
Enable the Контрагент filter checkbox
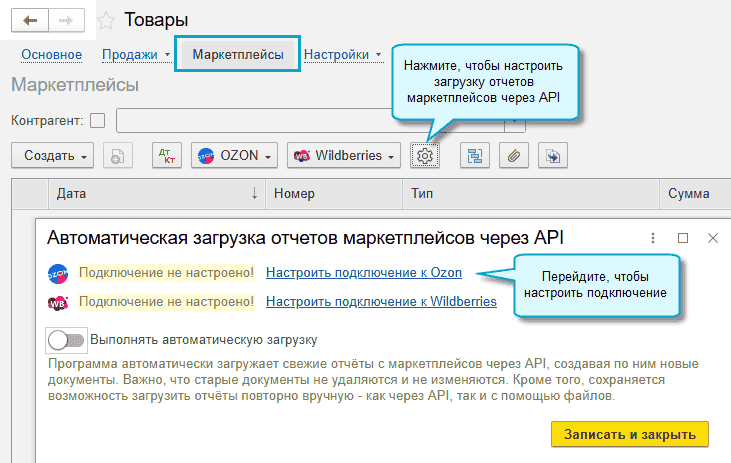coord(97,121)
